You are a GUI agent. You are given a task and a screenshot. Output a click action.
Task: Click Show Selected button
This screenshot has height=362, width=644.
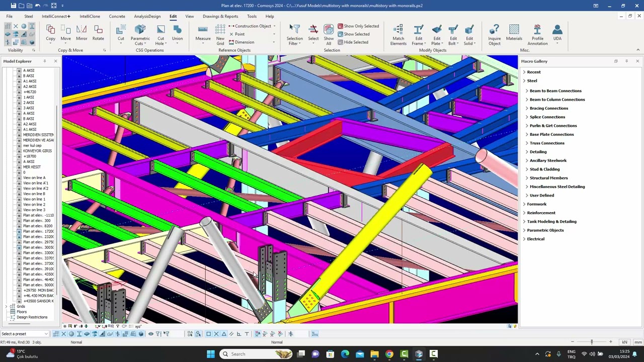[354, 34]
